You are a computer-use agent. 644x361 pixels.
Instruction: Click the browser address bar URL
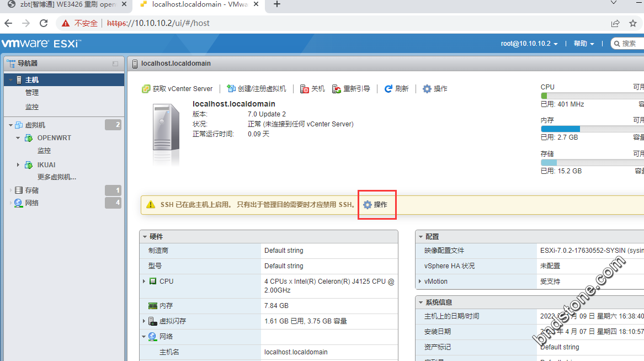(x=158, y=23)
